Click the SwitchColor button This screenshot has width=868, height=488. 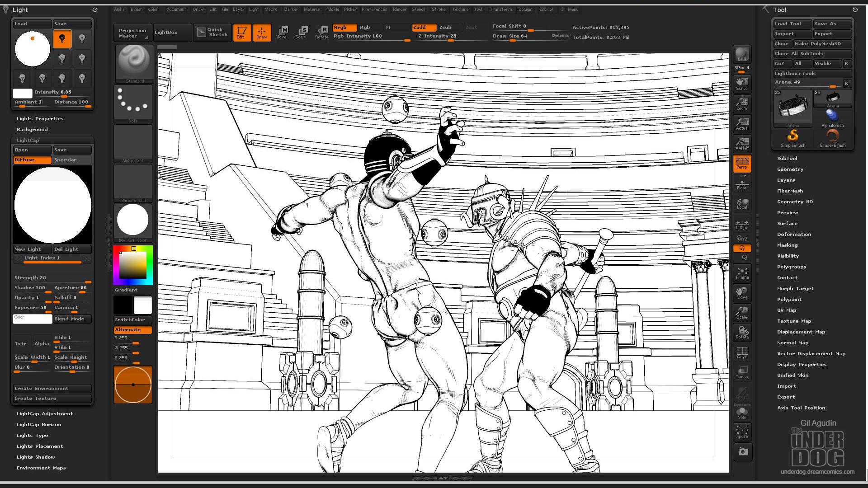coord(133,320)
